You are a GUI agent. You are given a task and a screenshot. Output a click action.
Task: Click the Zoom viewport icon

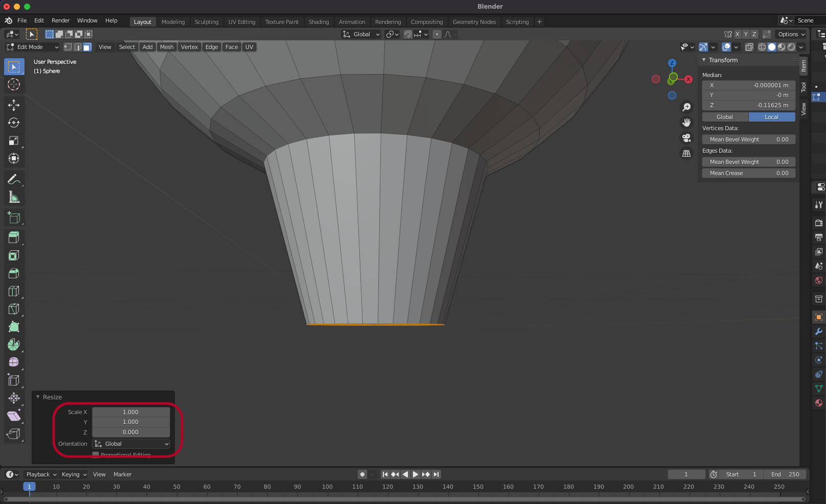click(x=686, y=107)
